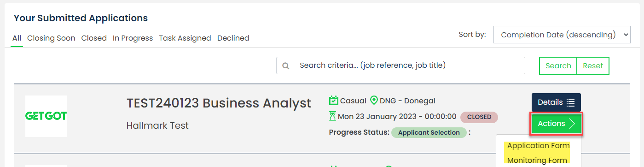Choose Application Form from Actions menu
The height and width of the screenshot is (167, 644).
[538, 146]
